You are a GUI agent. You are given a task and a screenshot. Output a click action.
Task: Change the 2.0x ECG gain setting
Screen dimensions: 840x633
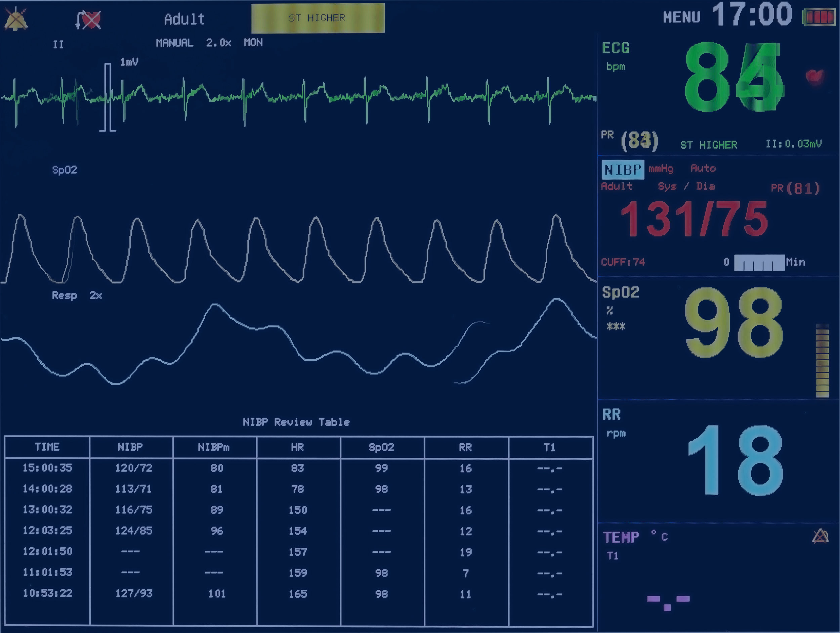coord(218,43)
